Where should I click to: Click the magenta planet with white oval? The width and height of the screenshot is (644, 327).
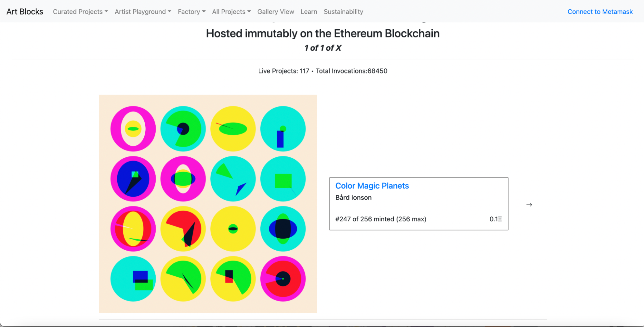(133, 129)
